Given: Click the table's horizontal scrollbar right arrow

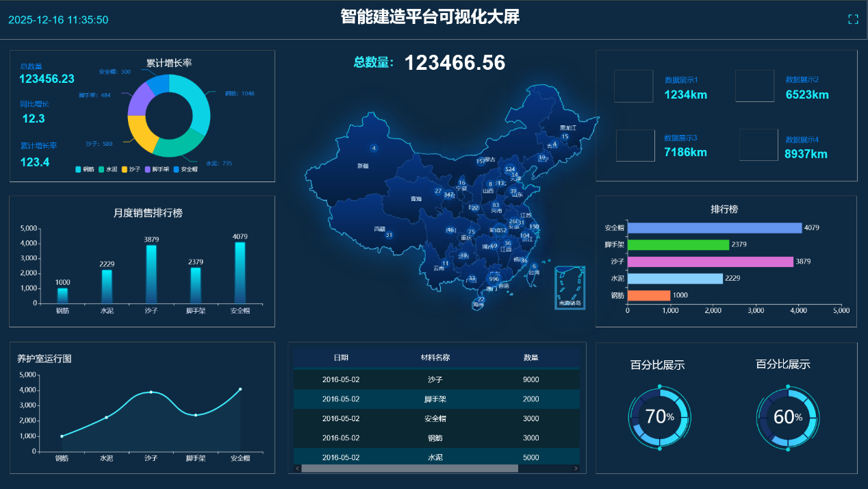Looking at the screenshot, I should pos(576,468).
